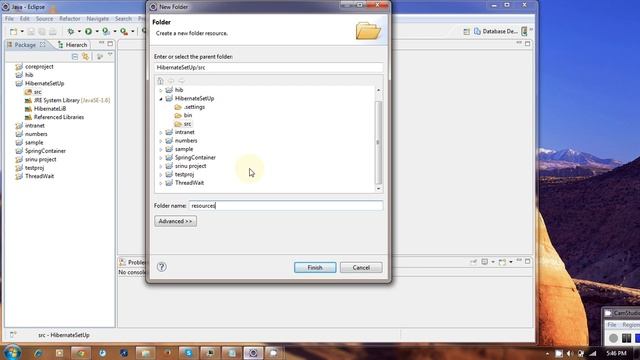The height and width of the screenshot is (360, 640).
Task: Click the Home icon in folder dialog toolbar
Action: click(160, 81)
